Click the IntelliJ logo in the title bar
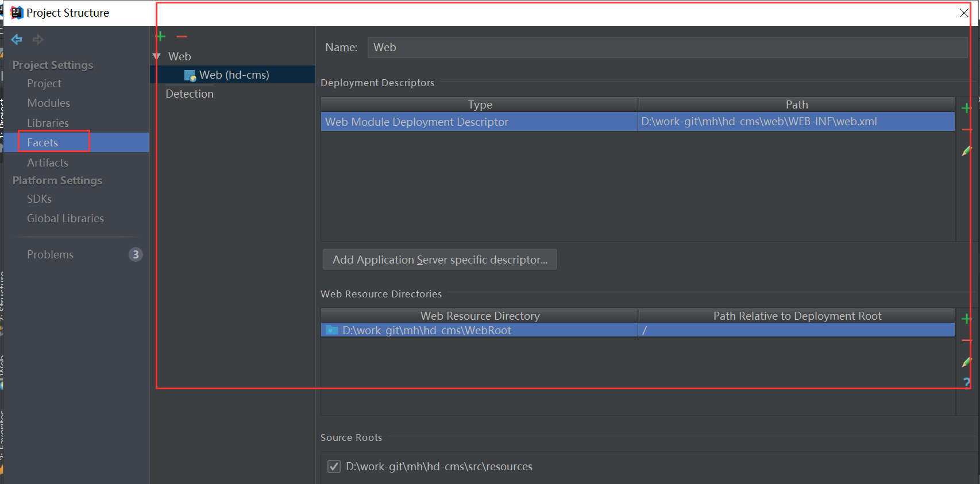980x484 pixels. coord(17,13)
